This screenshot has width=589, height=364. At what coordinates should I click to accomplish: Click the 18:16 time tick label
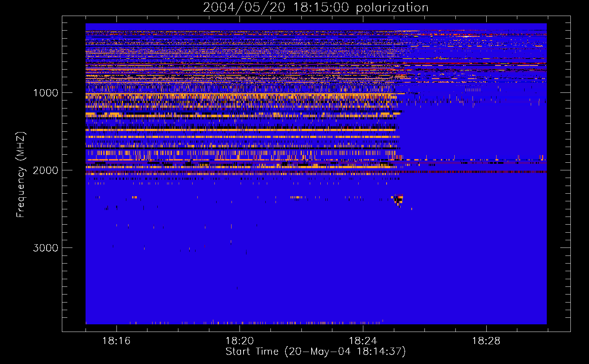(x=116, y=341)
